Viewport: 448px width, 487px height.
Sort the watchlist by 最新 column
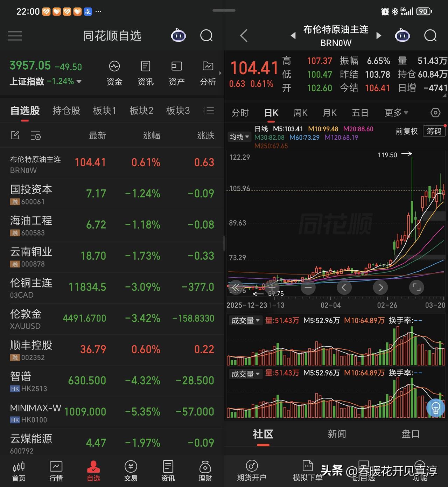coord(97,135)
